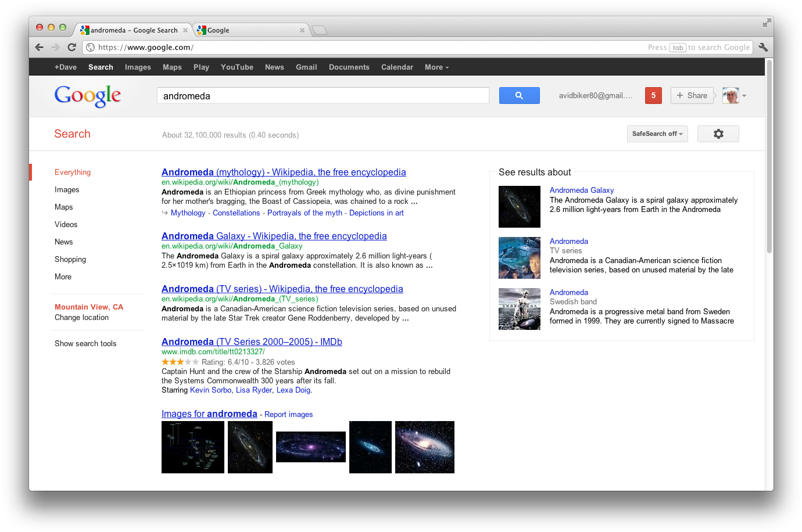Click the Constellations sublink
This screenshot has width=802, height=532.
(x=237, y=213)
